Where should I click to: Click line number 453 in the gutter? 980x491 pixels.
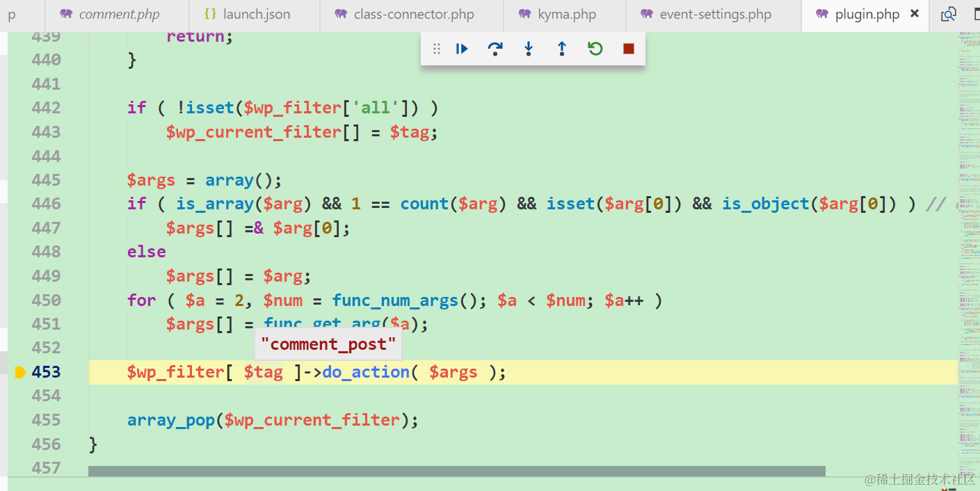(x=46, y=372)
